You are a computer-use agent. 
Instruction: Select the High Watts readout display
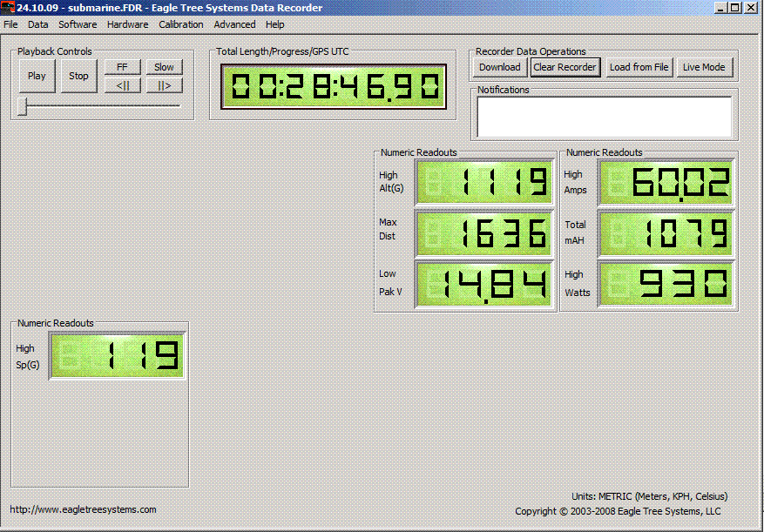pyautogui.click(x=666, y=285)
